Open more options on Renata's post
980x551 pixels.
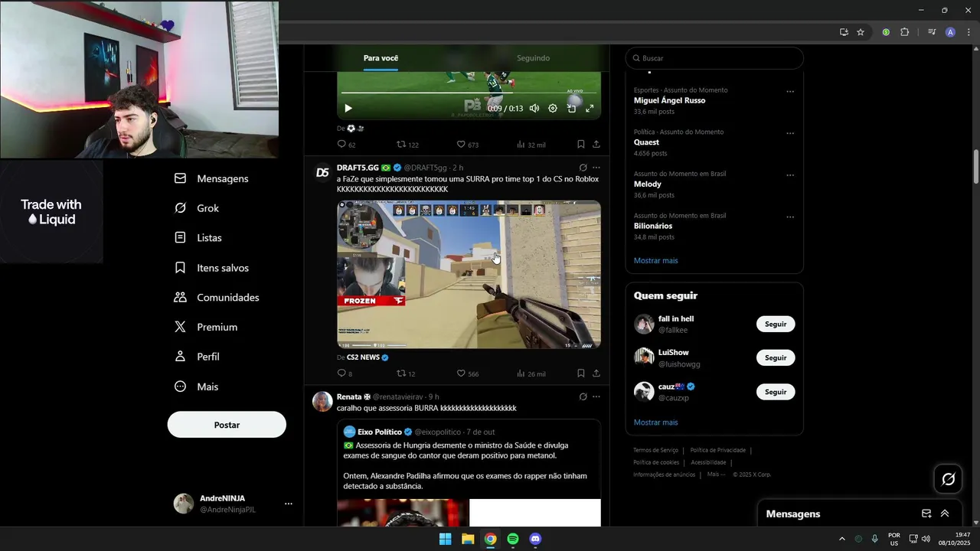(596, 397)
